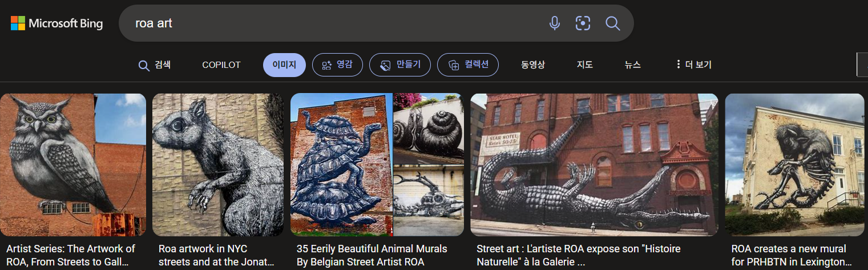868x270 pixels.
Task: Open 'Artist Series: The Artwork of ROA' link
Action: coord(71,256)
